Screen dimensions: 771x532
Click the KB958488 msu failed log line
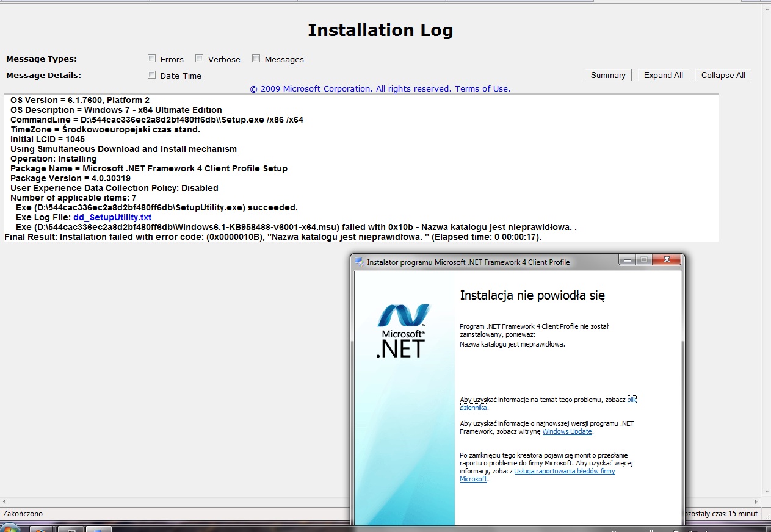tap(296, 227)
